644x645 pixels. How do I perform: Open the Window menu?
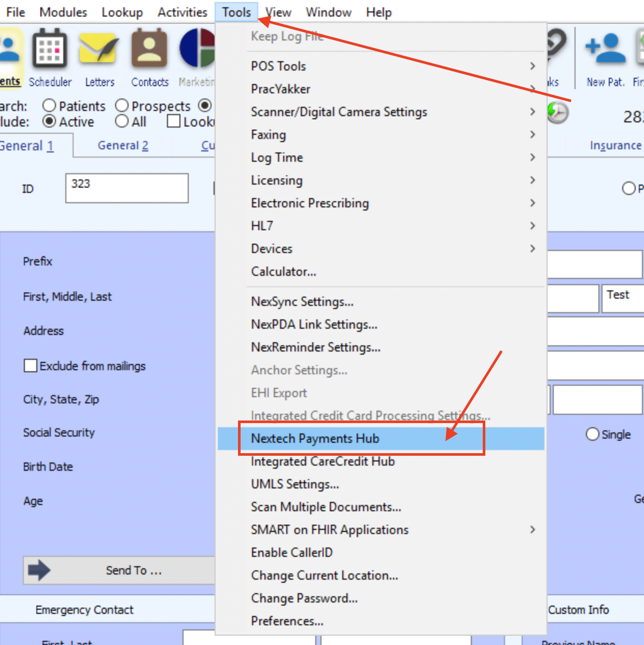329,12
